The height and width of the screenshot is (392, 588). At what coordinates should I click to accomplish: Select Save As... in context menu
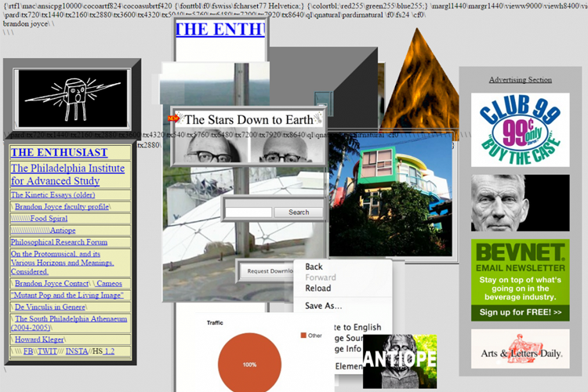coord(323,306)
